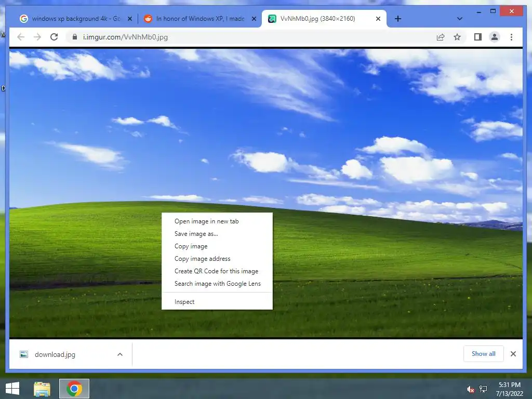This screenshot has height=399, width=532.
Task: Open Chrome's side panel
Action: point(478,37)
